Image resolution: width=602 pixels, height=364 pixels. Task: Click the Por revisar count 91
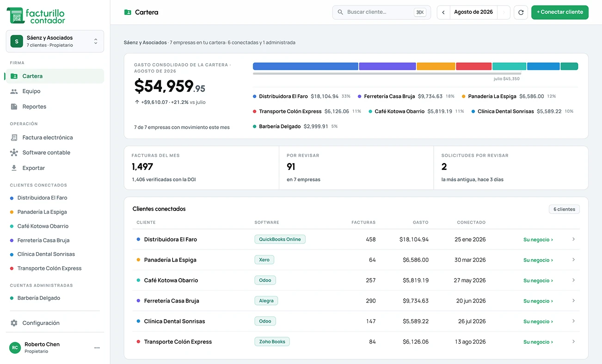click(291, 167)
